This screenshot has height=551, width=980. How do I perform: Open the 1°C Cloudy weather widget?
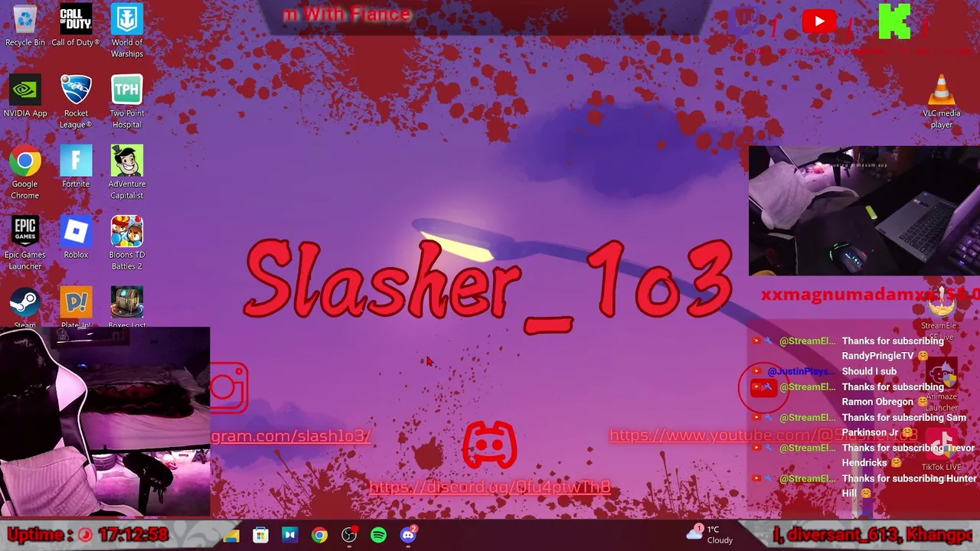(x=710, y=534)
